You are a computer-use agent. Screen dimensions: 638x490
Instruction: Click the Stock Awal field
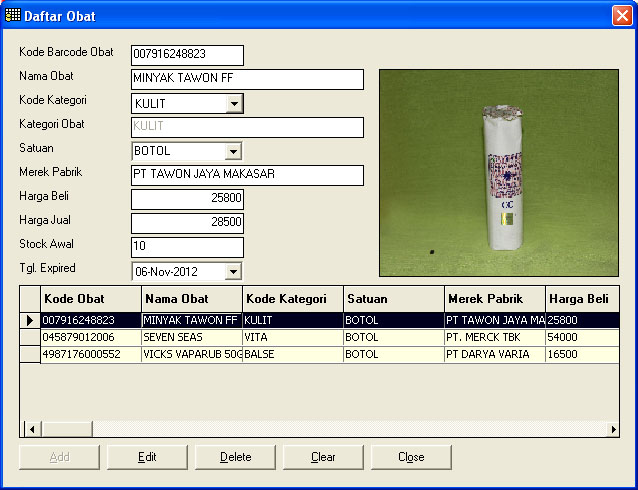coord(187,247)
